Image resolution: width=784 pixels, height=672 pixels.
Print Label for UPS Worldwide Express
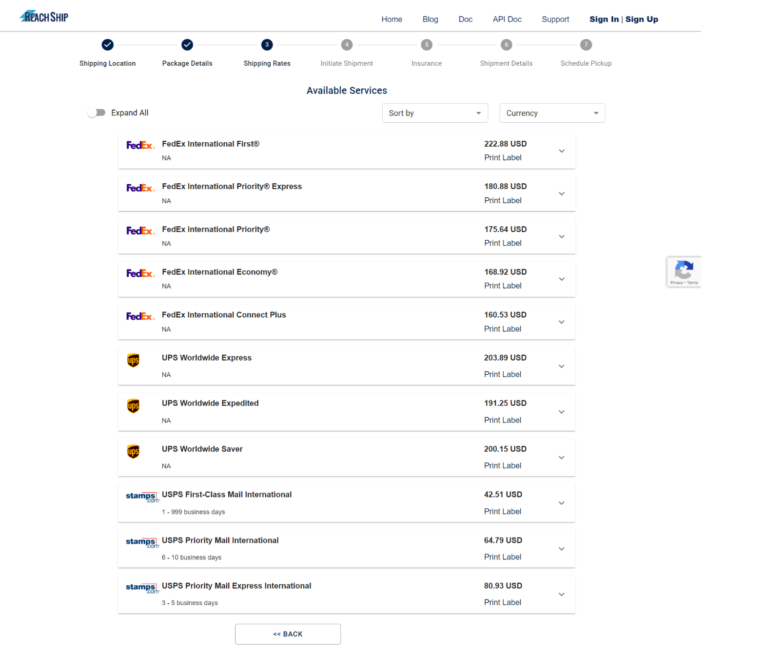pyautogui.click(x=503, y=374)
